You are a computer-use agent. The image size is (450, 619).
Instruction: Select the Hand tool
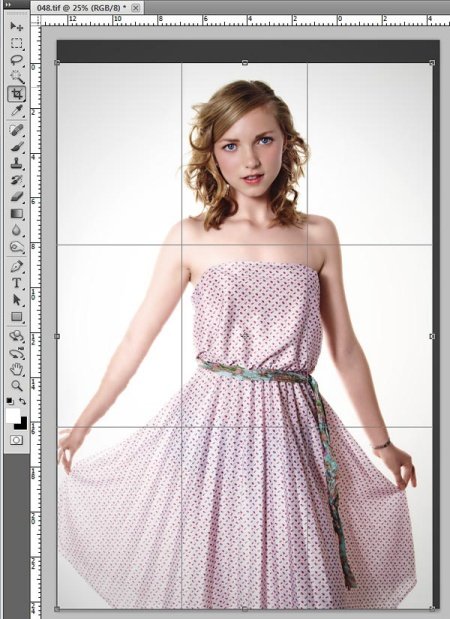[x=17, y=370]
